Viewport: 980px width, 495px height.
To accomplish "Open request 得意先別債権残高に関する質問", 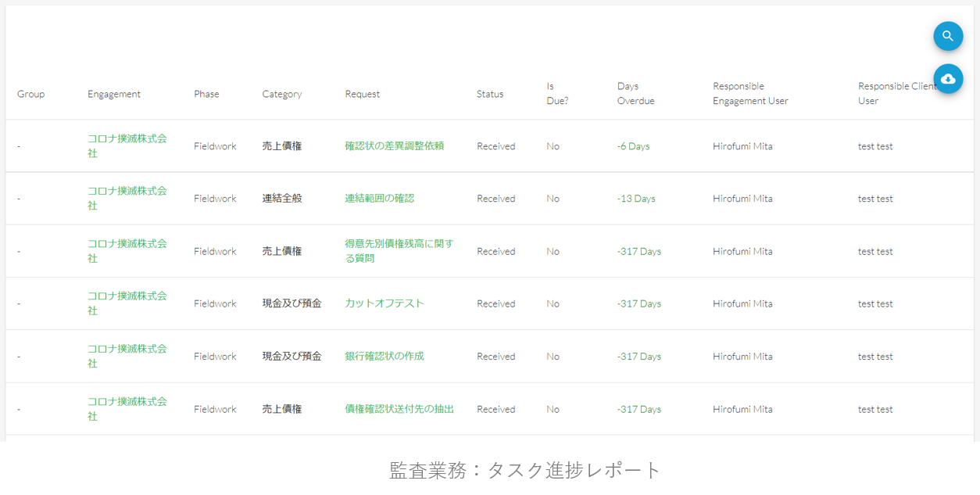I will (x=399, y=251).
